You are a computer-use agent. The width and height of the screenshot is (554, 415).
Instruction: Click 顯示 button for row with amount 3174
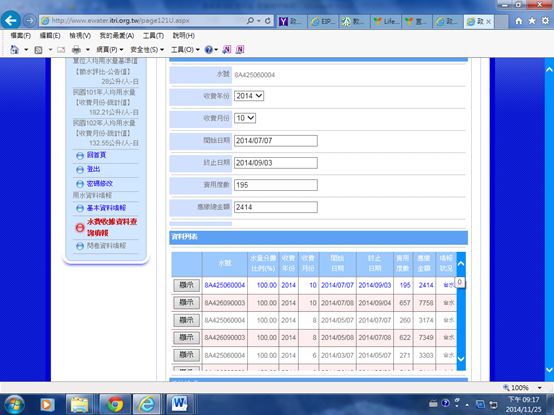pyautogui.click(x=187, y=320)
